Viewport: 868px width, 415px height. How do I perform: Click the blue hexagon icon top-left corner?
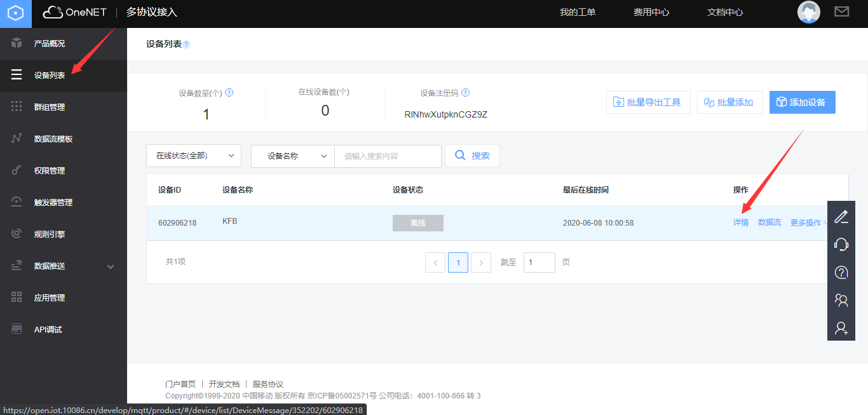pos(14,13)
